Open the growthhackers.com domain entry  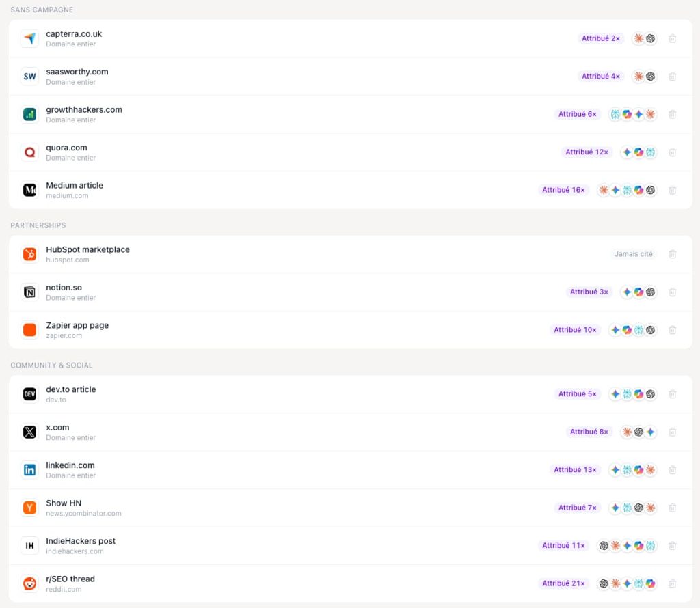(351, 115)
